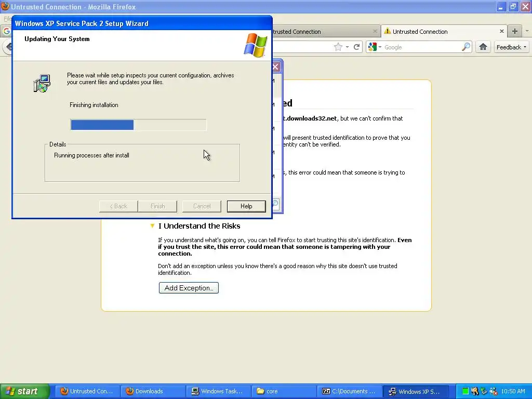The image size is (532, 399).
Task: Switch to Windows Task Manager taskbar button
Action: click(218, 391)
